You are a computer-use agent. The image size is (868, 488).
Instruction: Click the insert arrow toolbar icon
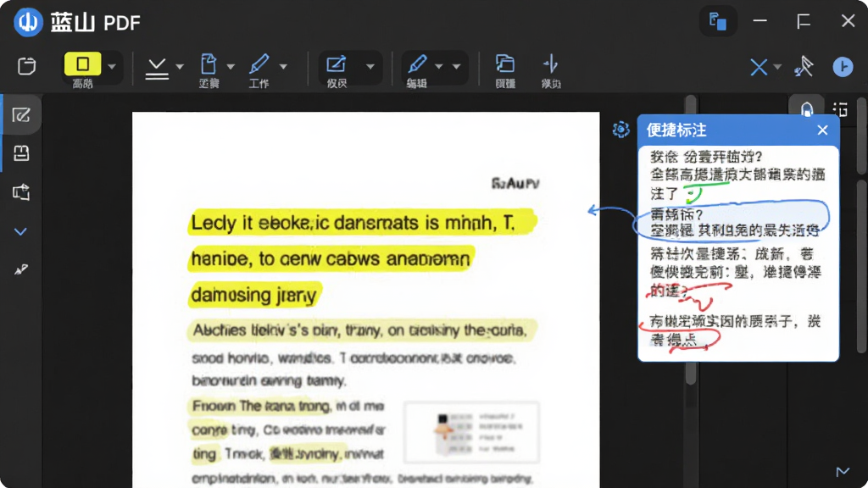[x=550, y=64]
